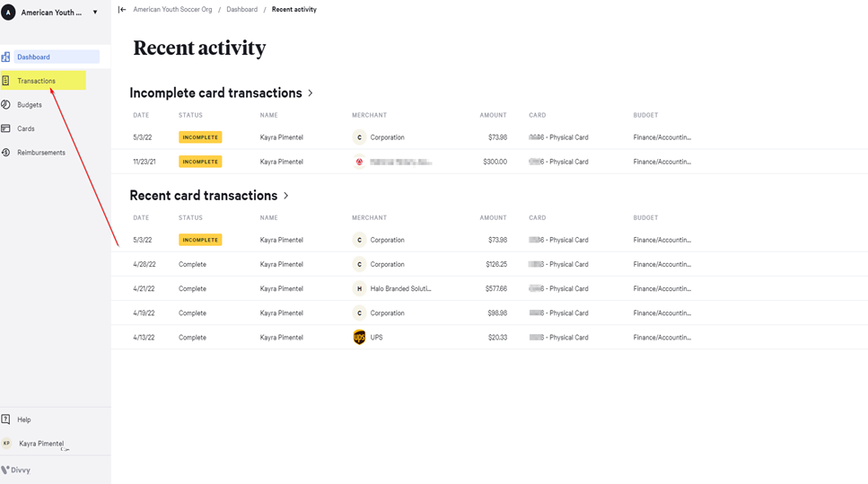This screenshot has width=868, height=484.
Task: Go to Budgets in the sidebar
Action: click(x=30, y=105)
